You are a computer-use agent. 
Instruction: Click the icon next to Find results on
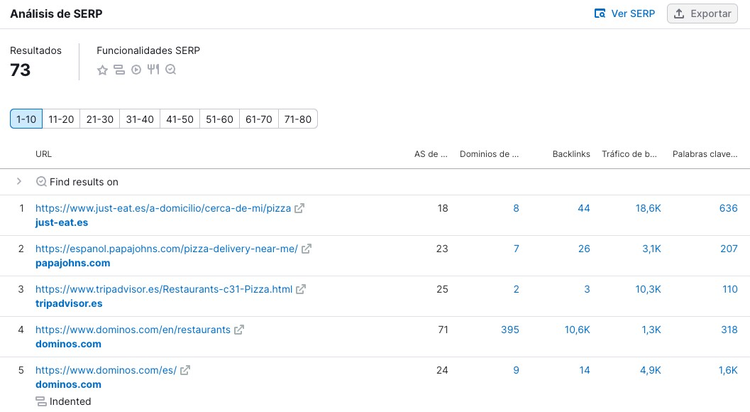[x=41, y=182]
